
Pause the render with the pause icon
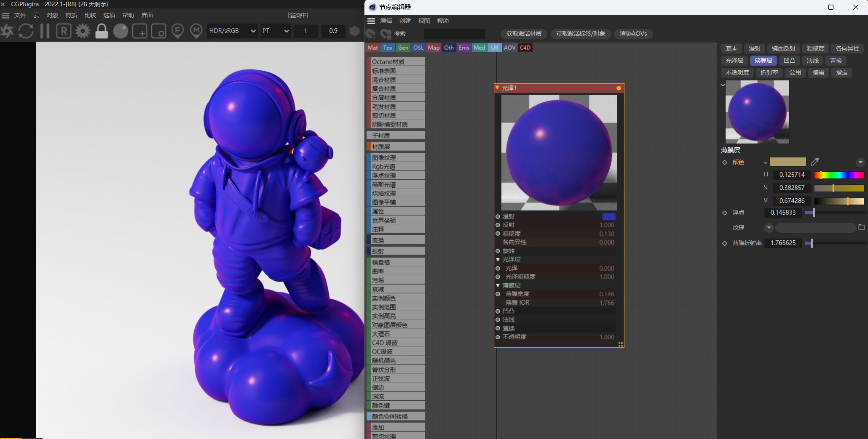[x=45, y=31]
